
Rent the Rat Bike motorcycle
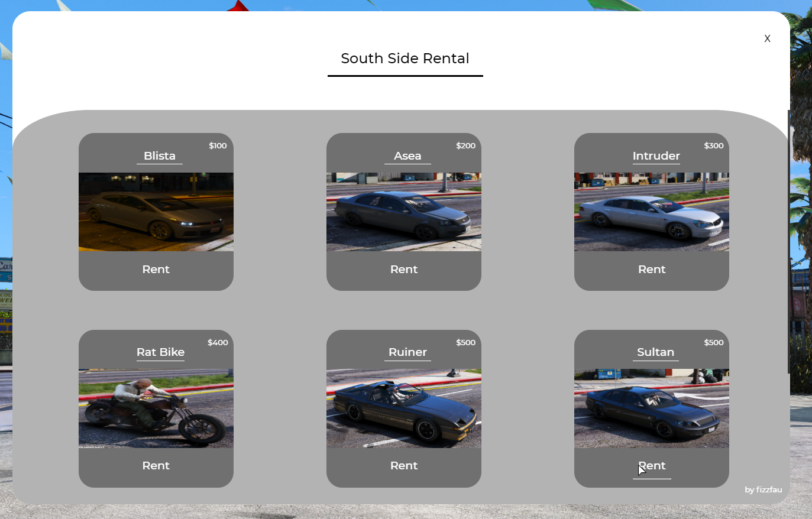tap(156, 466)
